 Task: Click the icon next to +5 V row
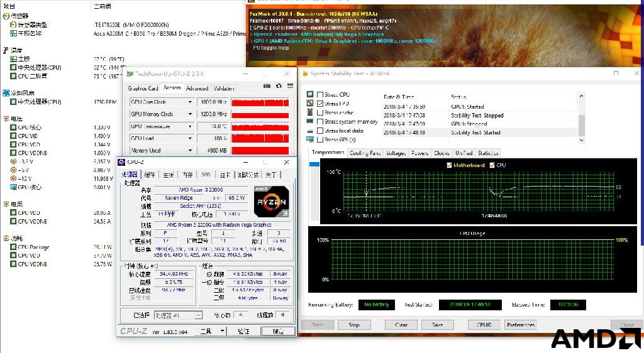(13, 170)
